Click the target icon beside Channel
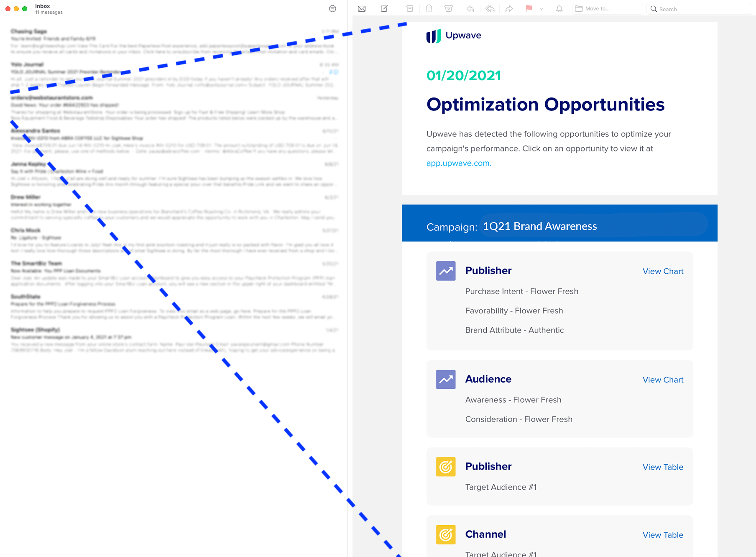 pos(446,534)
